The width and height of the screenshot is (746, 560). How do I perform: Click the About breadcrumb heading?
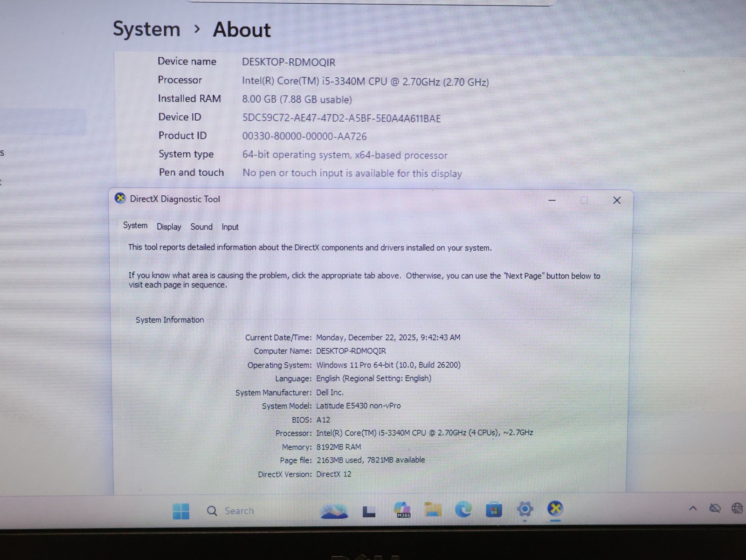(x=242, y=29)
